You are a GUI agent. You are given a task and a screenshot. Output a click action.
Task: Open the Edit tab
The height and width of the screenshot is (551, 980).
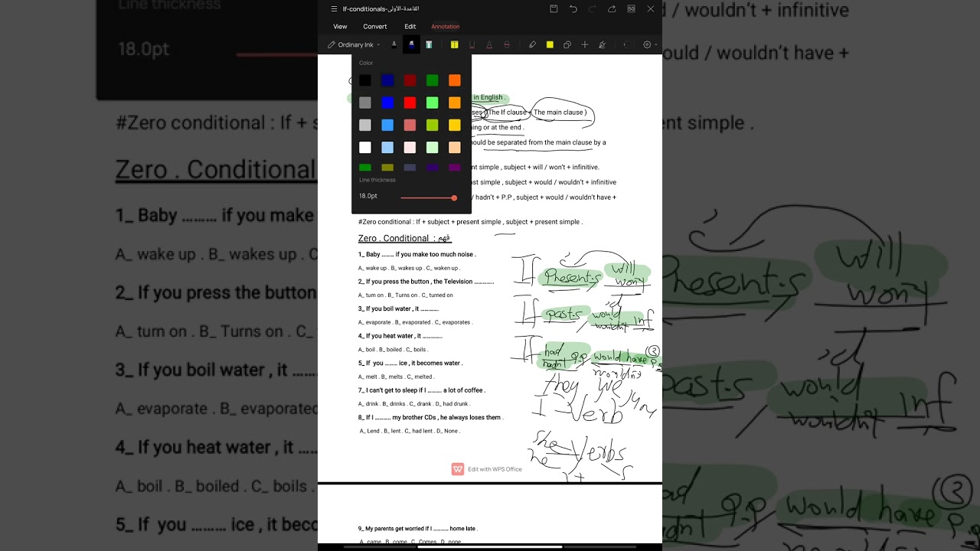coord(410,27)
